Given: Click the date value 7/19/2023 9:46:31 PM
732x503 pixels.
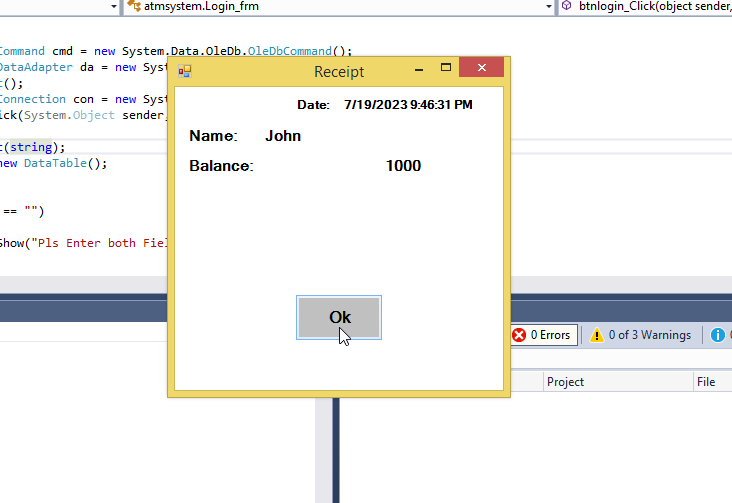Looking at the screenshot, I should (x=408, y=104).
